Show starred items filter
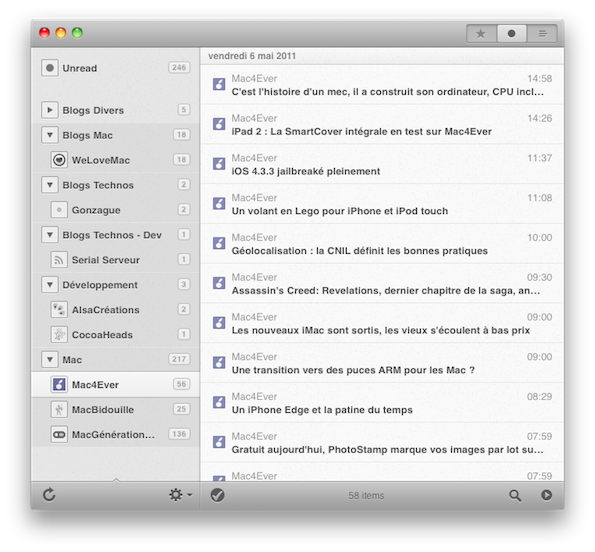Image resolution: width=595 pixels, height=552 pixels. tap(481, 34)
